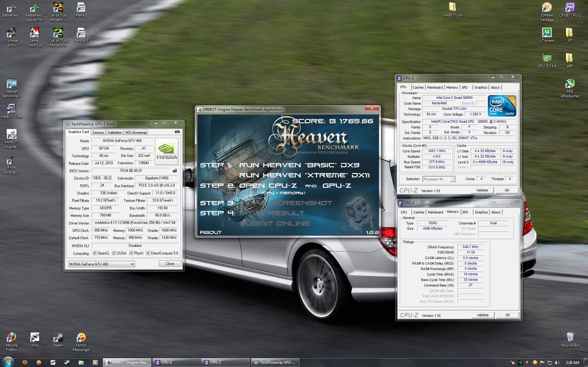The image size is (588, 367).
Task: Click the GPU Name field in GPU-Z
Action: pos(122,141)
